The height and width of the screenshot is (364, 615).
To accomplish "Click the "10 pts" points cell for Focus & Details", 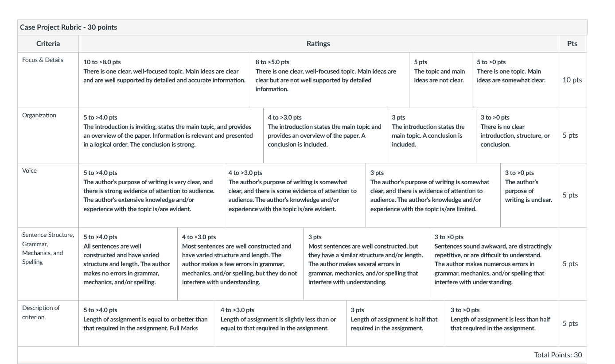I will 572,80.
